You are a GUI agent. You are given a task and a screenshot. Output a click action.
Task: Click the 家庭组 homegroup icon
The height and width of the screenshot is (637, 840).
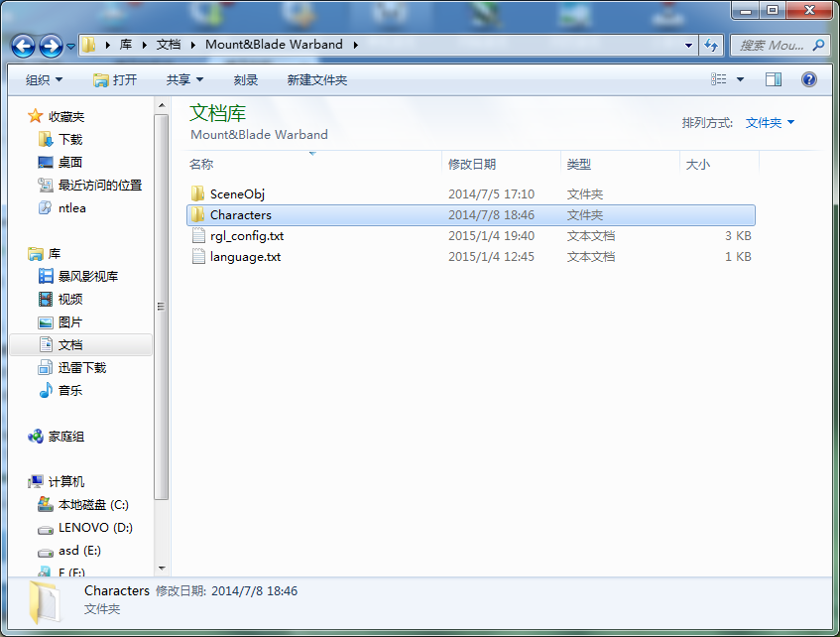coord(36,437)
